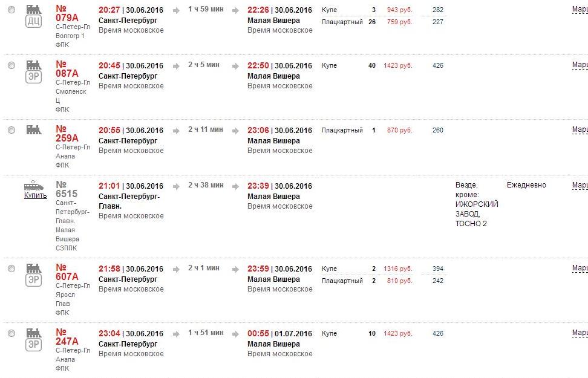
Task: Click the suburban train icon above Купить
Action: click(34, 185)
